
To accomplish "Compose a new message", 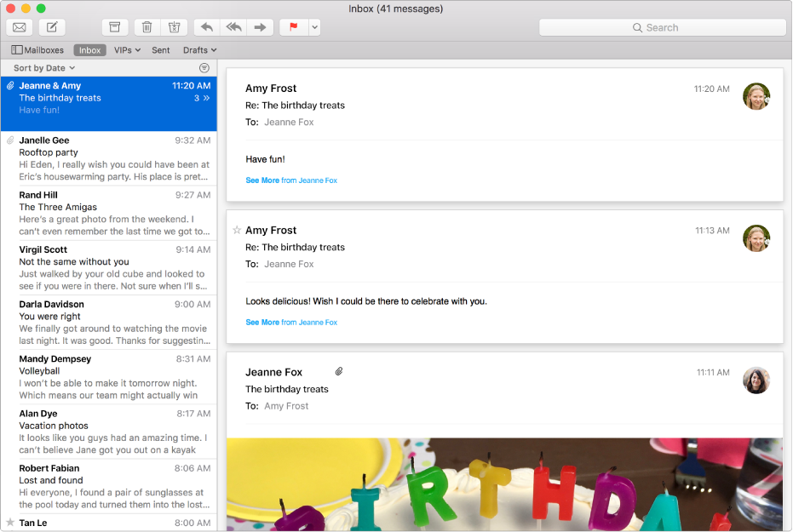I will click(52, 27).
